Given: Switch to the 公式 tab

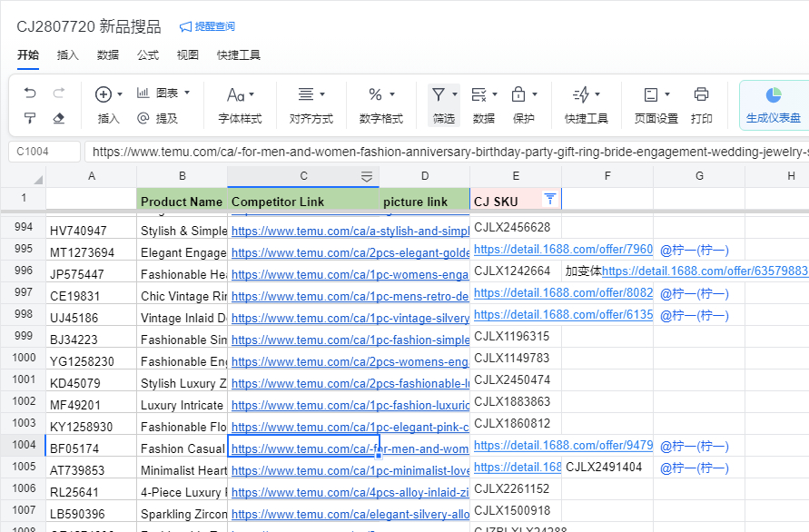Looking at the screenshot, I should tap(148, 54).
